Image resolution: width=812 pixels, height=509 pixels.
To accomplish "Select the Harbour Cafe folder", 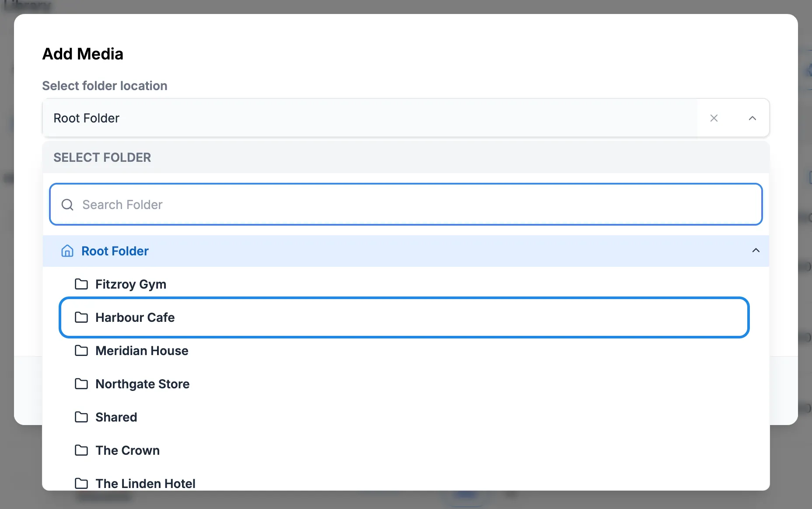I will (404, 317).
